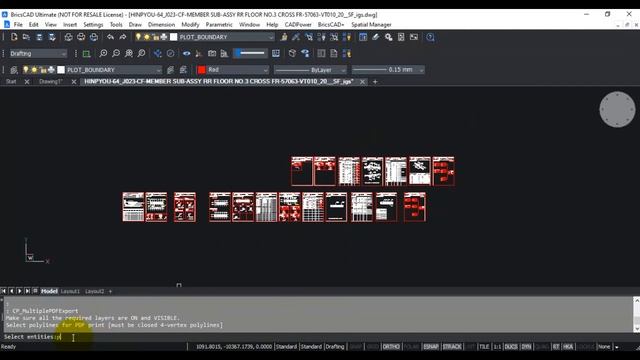Click the camera icon in second toolbar
This screenshot has width=640, height=360.
point(212,53)
